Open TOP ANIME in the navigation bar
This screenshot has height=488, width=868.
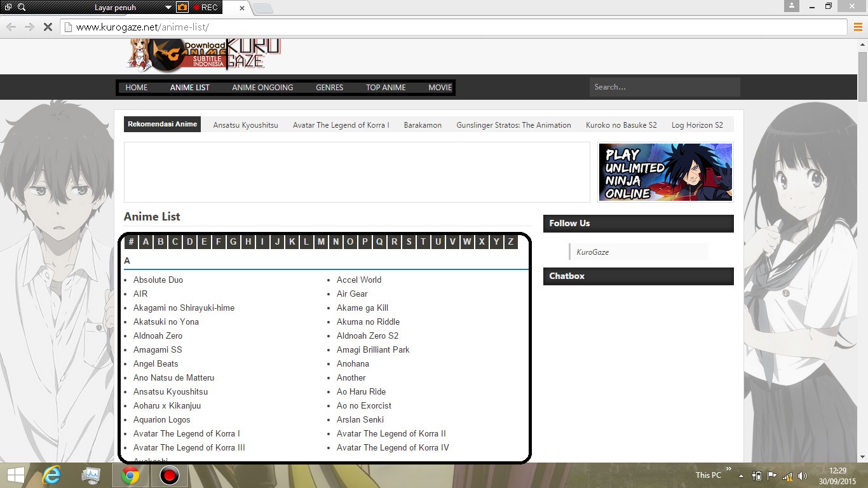(x=386, y=88)
